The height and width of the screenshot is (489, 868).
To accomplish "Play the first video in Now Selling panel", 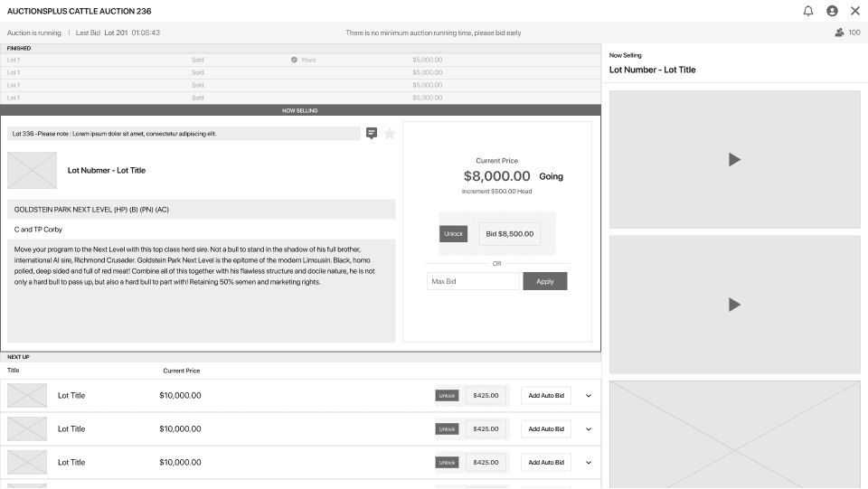I will point(734,160).
